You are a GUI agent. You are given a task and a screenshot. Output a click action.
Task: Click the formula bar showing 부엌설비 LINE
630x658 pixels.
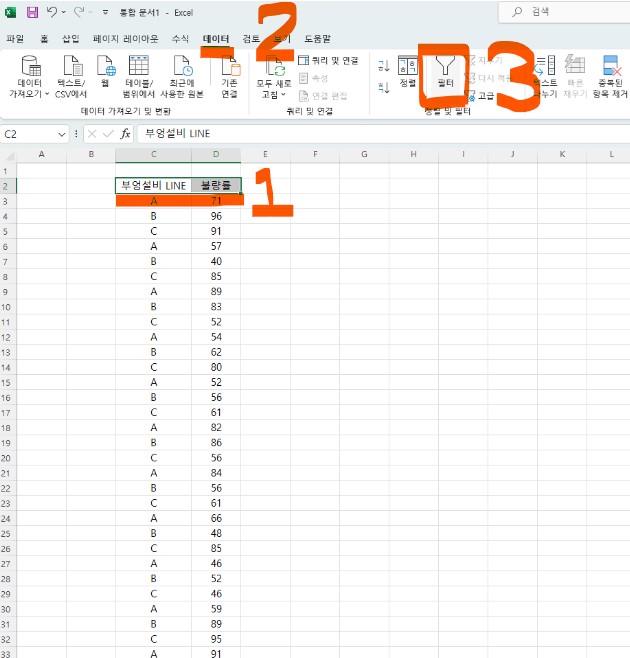[383, 134]
